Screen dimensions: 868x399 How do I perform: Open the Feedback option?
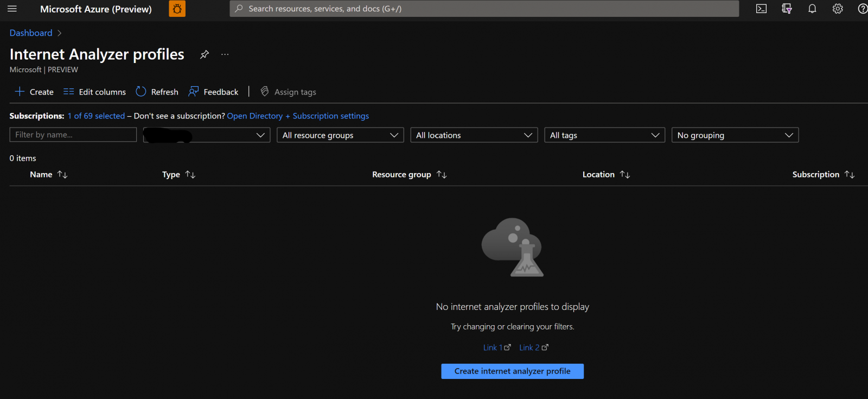(213, 92)
